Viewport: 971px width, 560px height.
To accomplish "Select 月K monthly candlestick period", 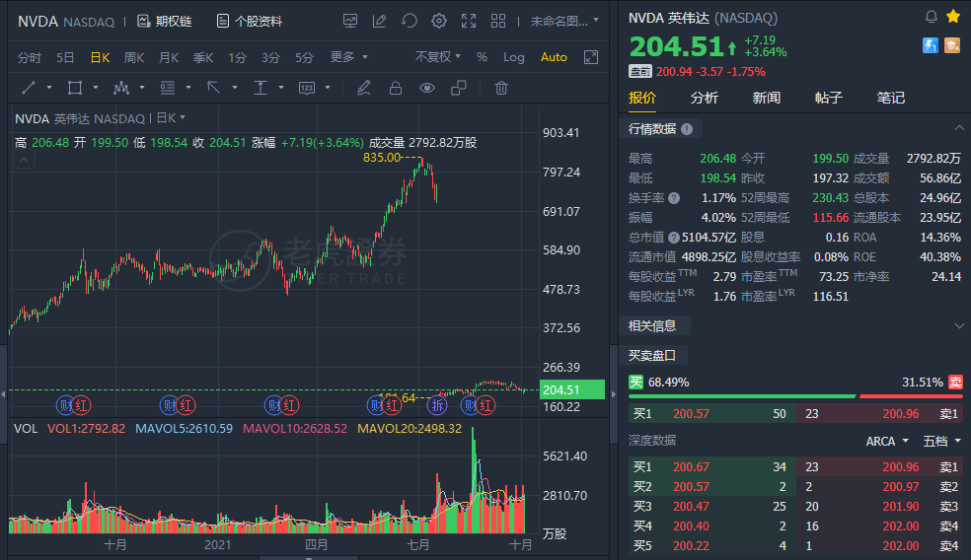I will pos(169,57).
